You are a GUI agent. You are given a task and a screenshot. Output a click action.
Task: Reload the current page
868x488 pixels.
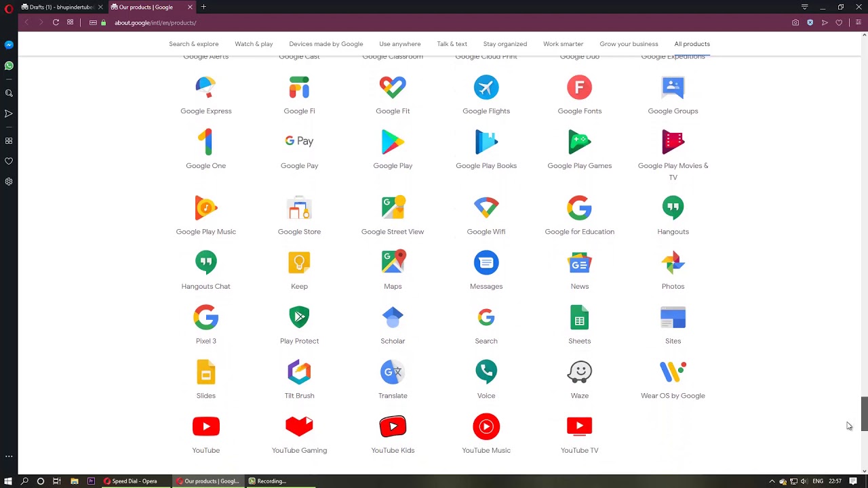(x=56, y=22)
